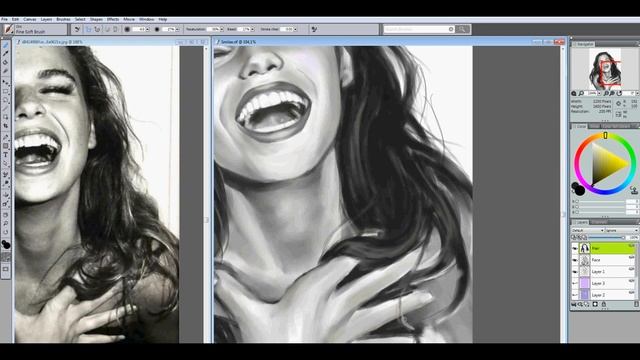Screen dimensions: 640x360
Task: Switch to the Channels tab
Action: point(599,222)
